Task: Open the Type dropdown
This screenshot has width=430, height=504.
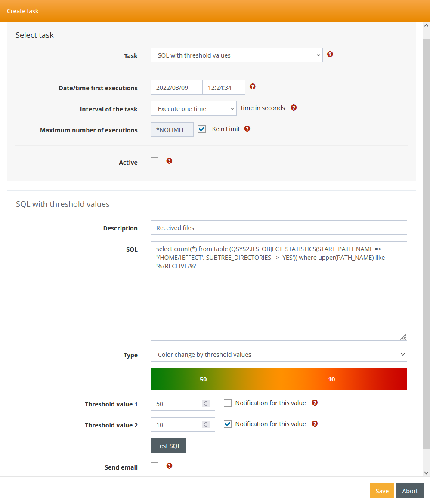Action: pos(278,355)
